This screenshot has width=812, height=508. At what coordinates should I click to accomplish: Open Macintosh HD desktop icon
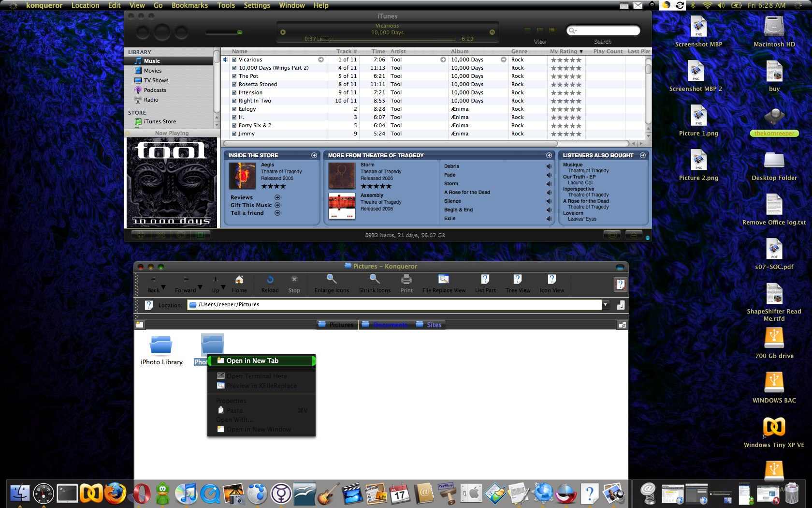click(x=774, y=26)
